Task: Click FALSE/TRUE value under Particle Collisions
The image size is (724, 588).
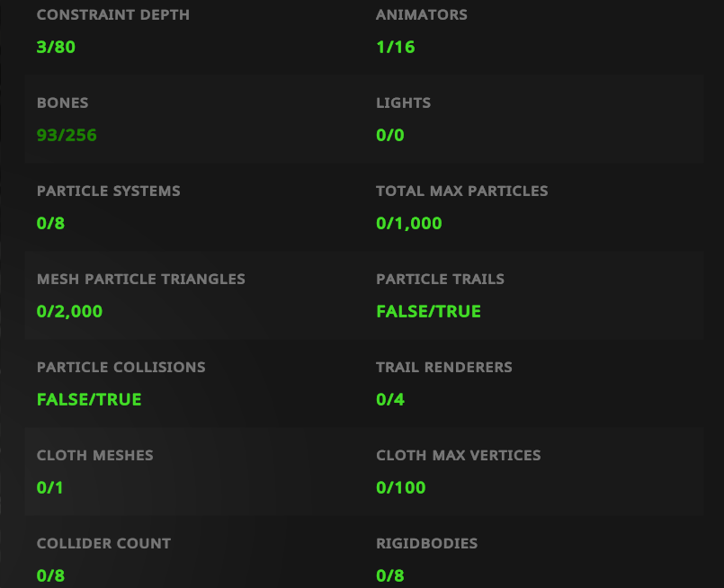Action: coord(89,400)
